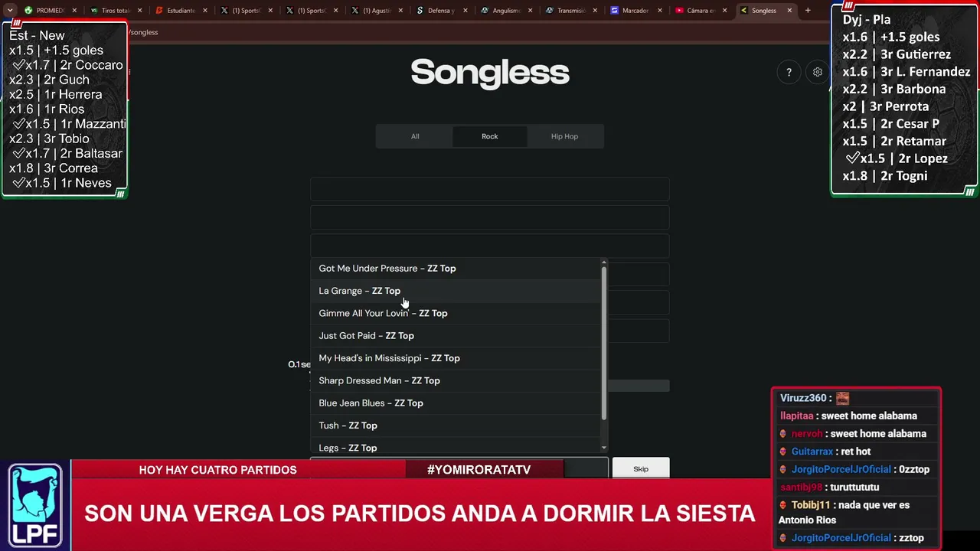
Task: Choose Tush – ZZ Top suggestion
Action: tap(456, 425)
